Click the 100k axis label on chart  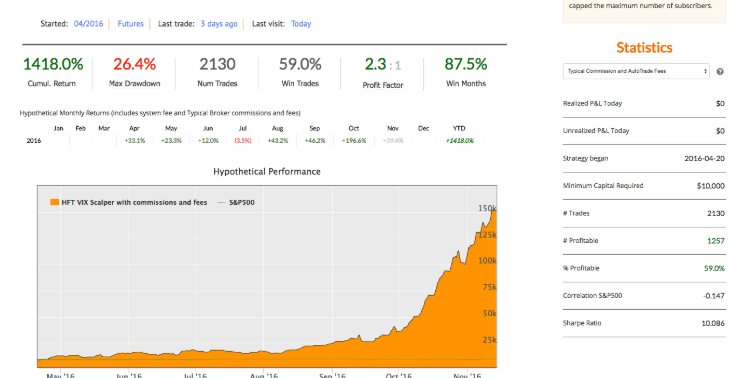coord(487,260)
